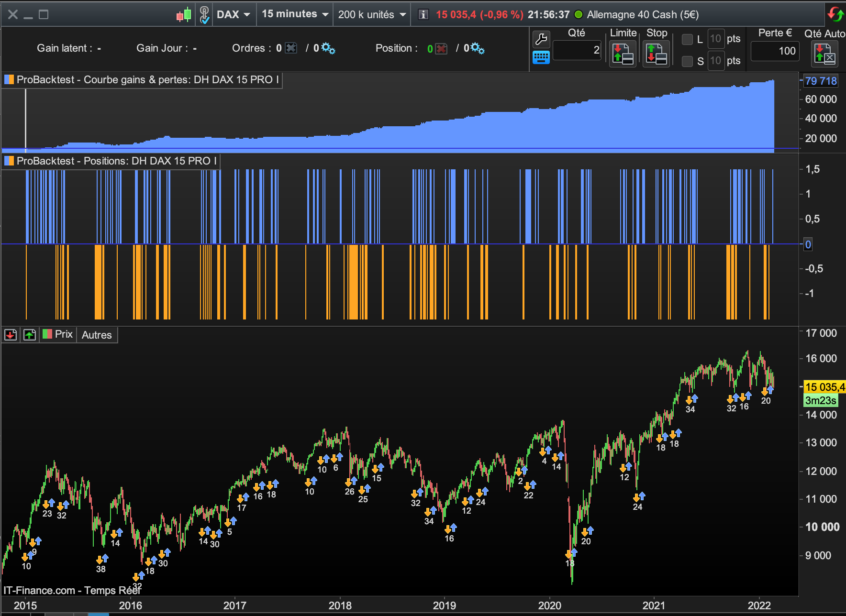Open the instrument info 'i' icon
The image size is (846, 616).
423,14
